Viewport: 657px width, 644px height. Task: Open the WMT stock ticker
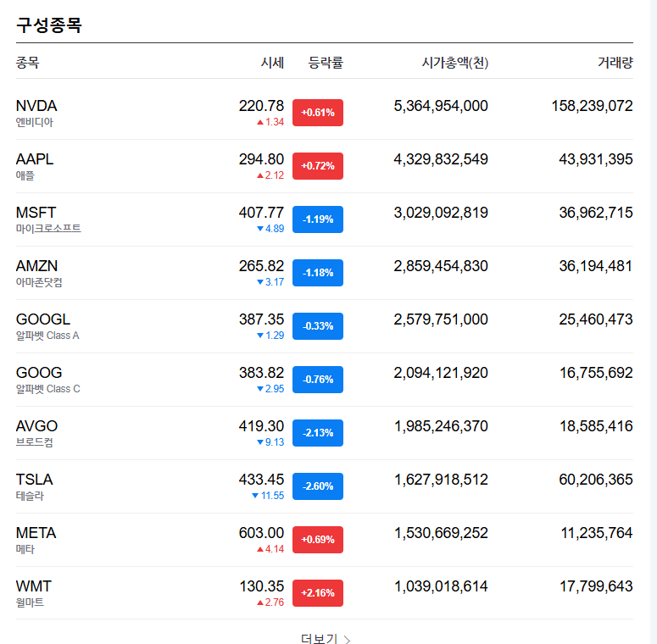pos(34,586)
